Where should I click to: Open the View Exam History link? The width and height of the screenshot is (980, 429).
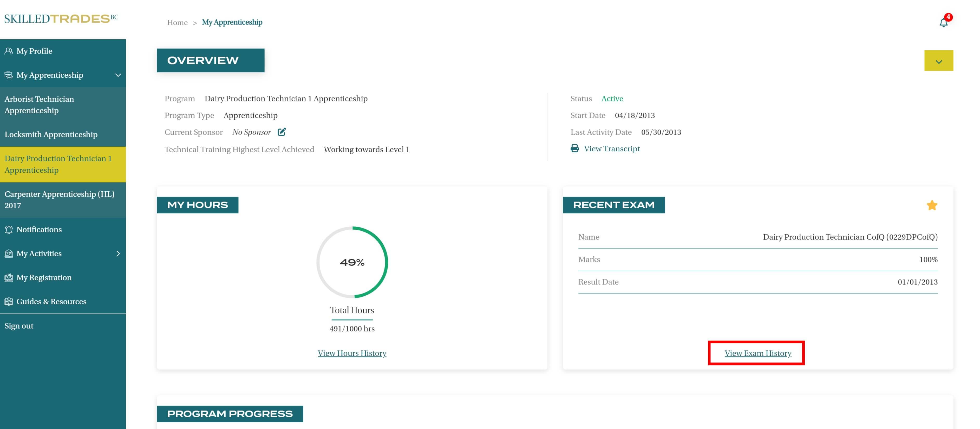[758, 353]
